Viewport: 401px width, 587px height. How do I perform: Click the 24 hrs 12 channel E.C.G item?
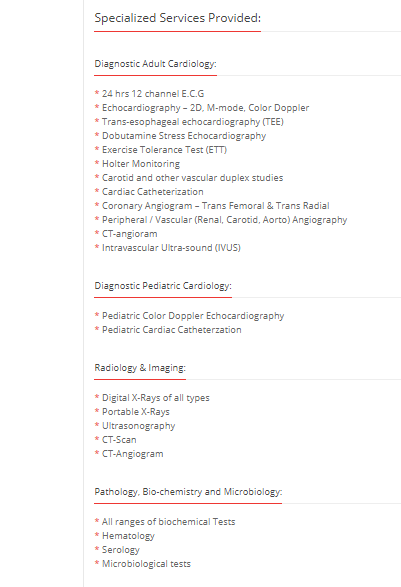coord(153,94)
